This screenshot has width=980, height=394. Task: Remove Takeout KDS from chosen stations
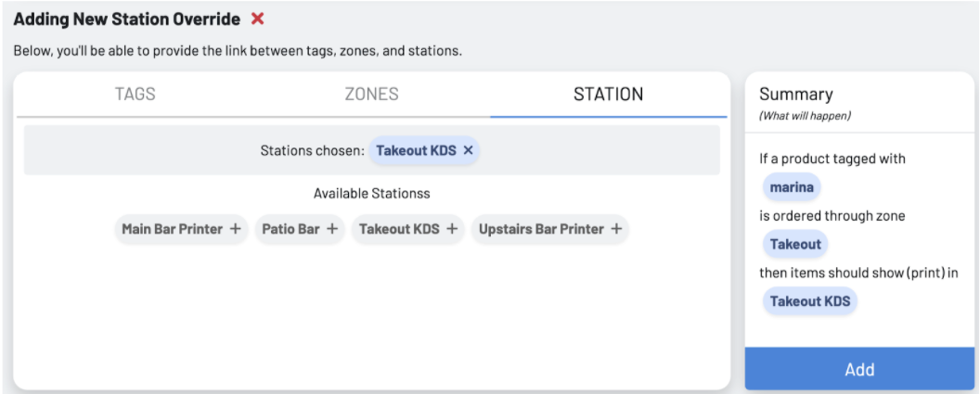(468, 150)
